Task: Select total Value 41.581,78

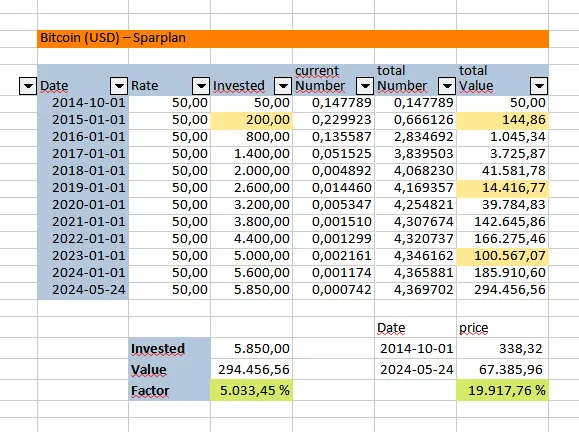Action: pyautogui.click(x=503, y=171)
